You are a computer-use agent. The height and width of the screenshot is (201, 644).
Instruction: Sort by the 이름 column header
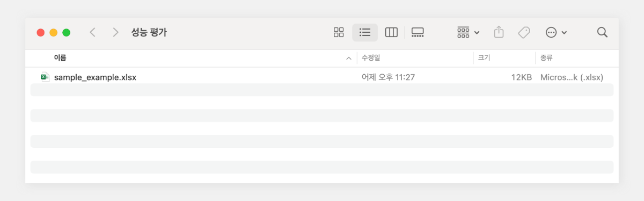pos(60,58)
